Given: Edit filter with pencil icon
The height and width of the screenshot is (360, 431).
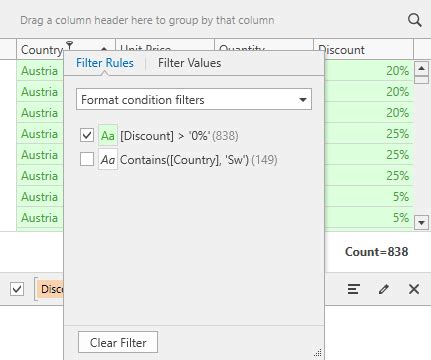Looking at the screenshot, I should point(384,289).
